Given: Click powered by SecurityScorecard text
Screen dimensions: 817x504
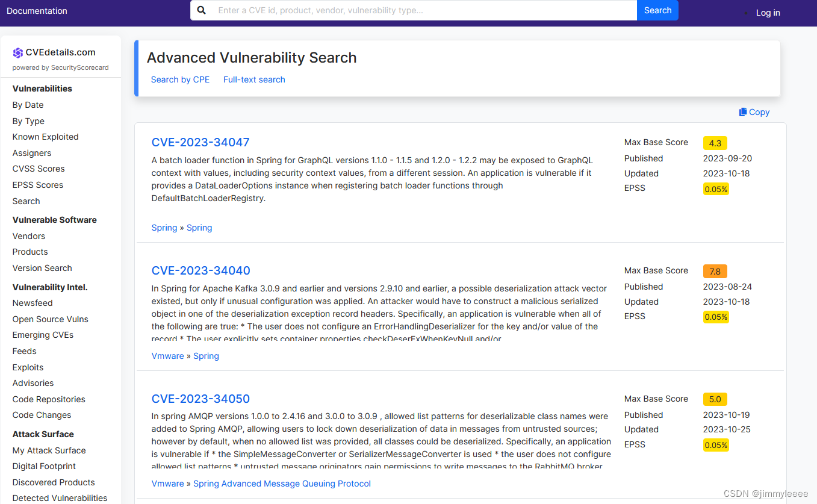Looking at the screenshot, I should 61,67.
